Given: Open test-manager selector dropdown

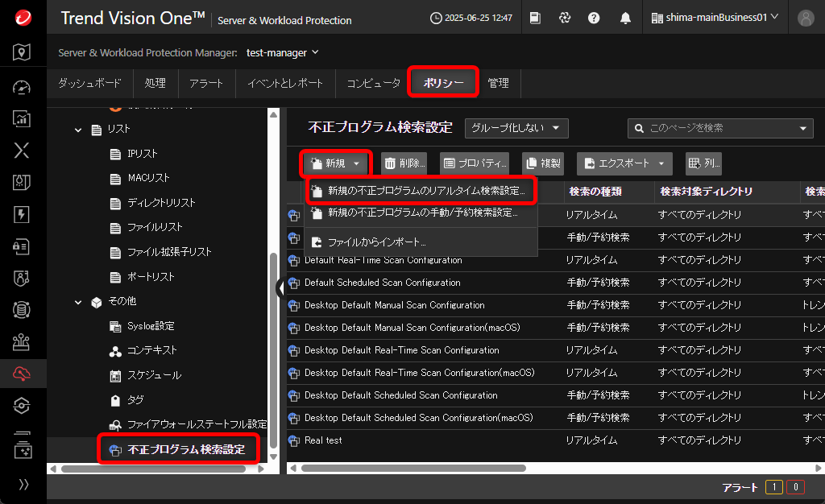Looking at the screenshot, I should [x=283, y=52].
